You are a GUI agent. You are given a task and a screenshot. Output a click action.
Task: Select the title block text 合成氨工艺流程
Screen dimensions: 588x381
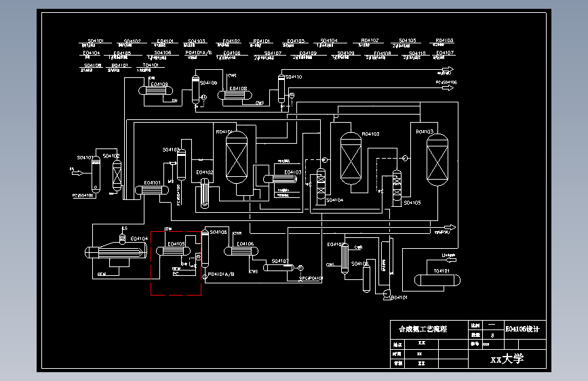tap(423, 329)
